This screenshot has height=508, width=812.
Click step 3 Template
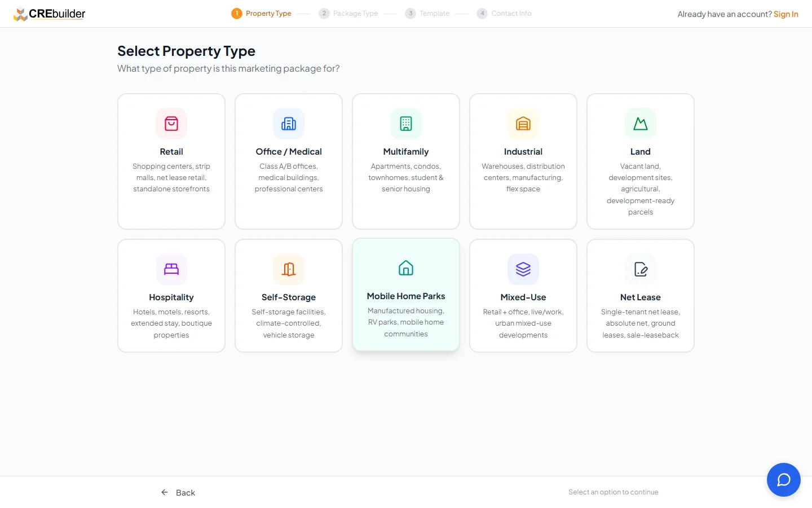pyautogui.click(x=427, y=13)
